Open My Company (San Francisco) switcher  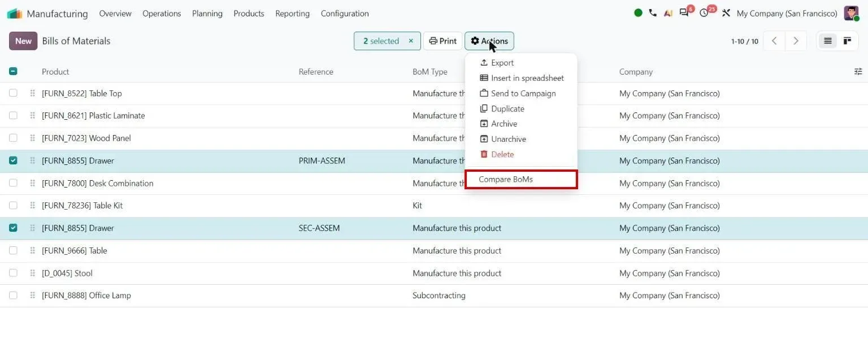(x=787, y=14)
